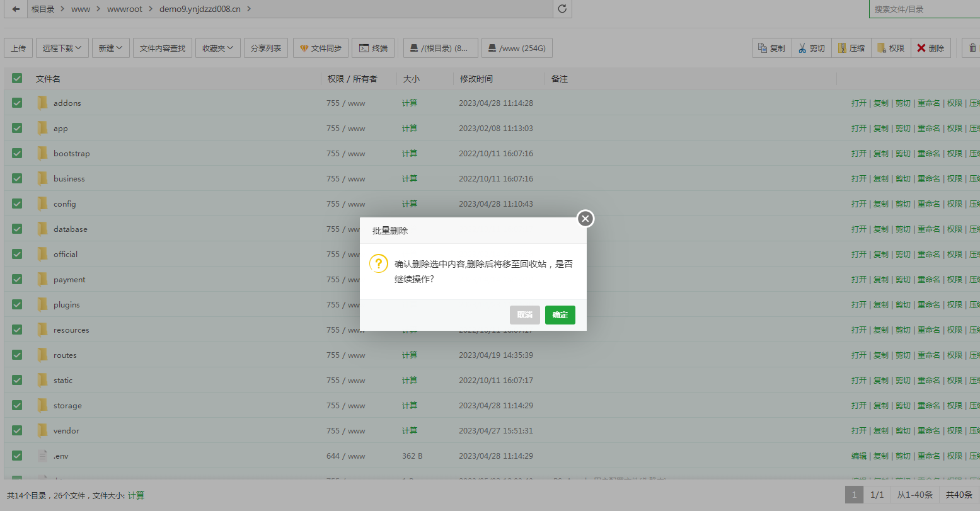
Task: Click the 大小 column header
Action: (411, 79)
